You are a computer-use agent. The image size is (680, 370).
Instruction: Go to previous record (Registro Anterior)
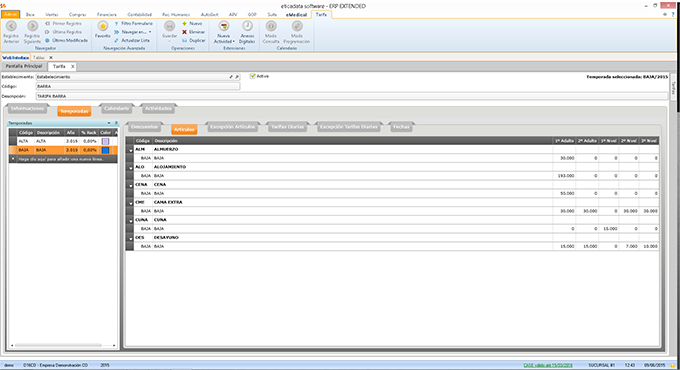click(x=11, y=32)
